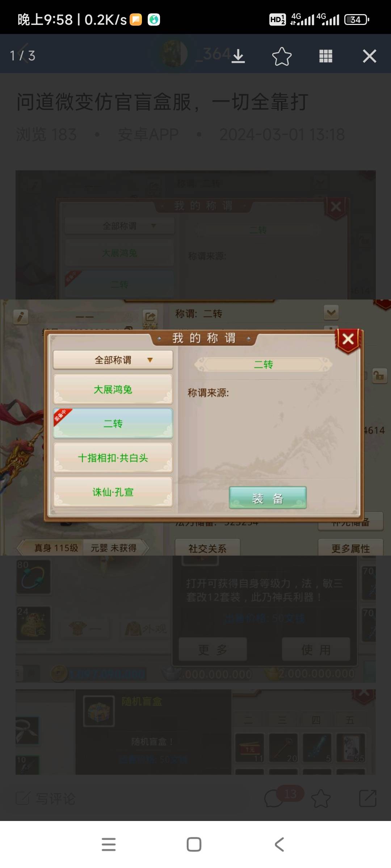Open the 更多属性 tab
391x868 pixels.
[x=350, y=548]
